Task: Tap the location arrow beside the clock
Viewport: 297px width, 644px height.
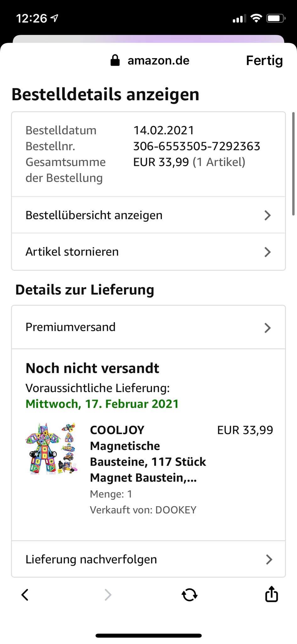Action: tap(55, 19)
